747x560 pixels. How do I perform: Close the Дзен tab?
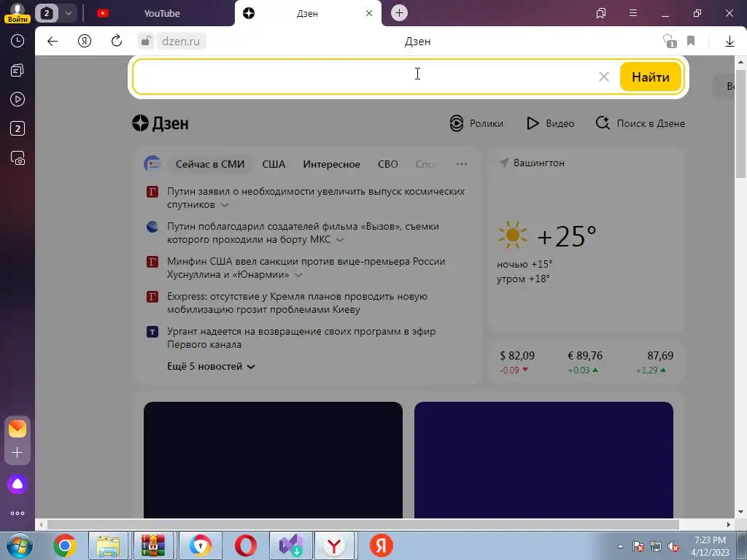pos(368,13)
